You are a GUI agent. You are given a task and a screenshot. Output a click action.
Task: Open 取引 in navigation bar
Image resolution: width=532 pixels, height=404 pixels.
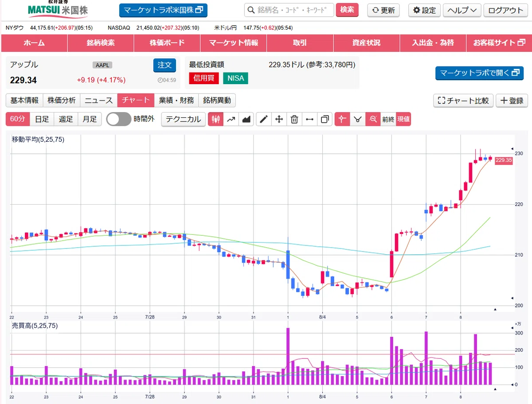click(300, 43)
